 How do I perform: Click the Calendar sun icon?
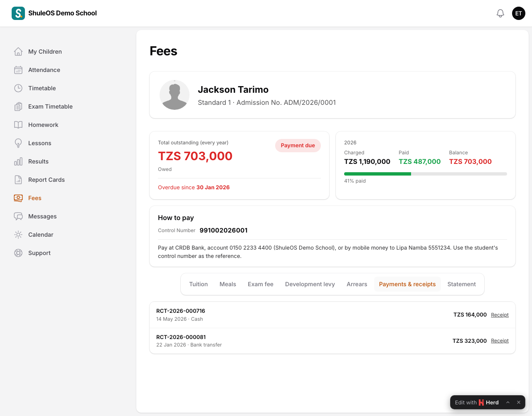pos(18,235)
